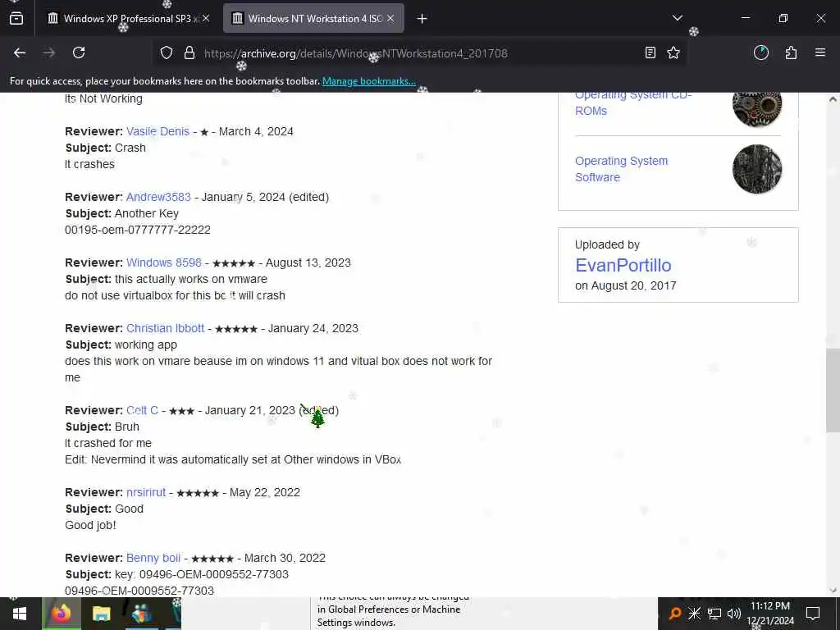Open the two-people taskbar app icon
Screen dimensions: 840x630
point(141,614)
